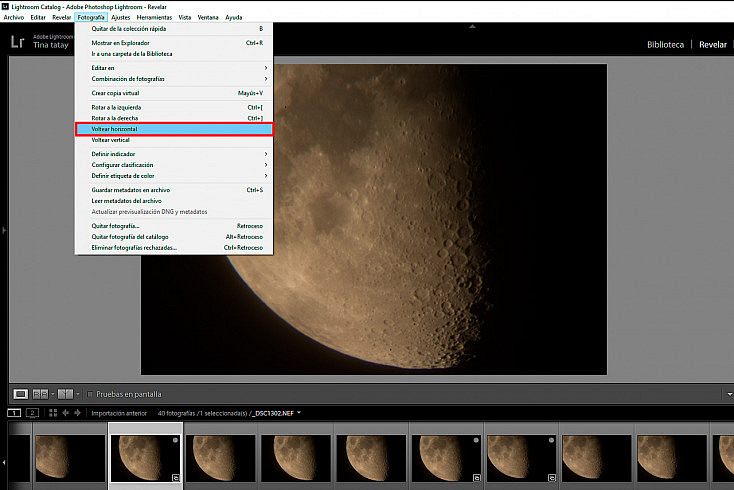
Task: Open the Archivo menu
Action: pos(14,17)
